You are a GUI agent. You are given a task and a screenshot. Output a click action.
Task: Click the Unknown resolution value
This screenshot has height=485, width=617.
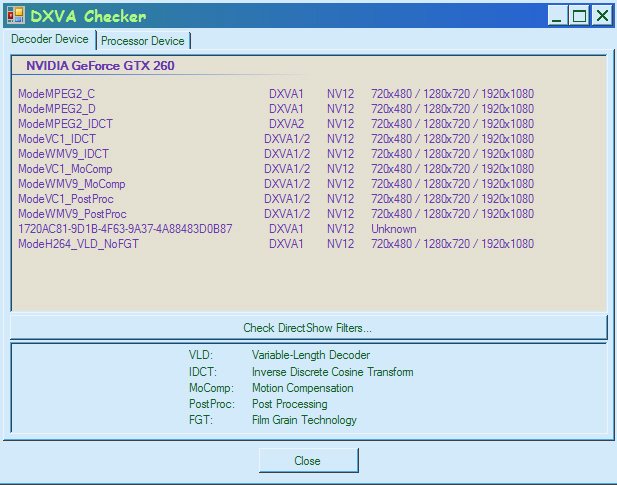(394, 229)
